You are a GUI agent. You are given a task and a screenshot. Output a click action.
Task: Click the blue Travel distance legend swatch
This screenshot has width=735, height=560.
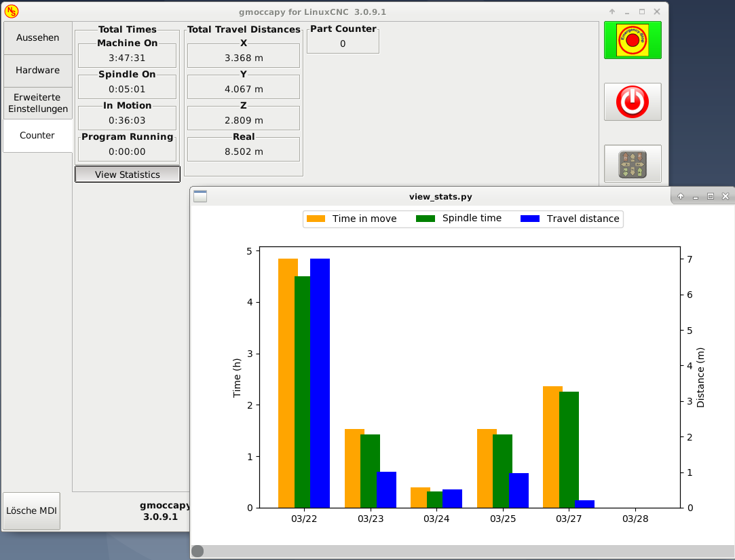(530, 219)
